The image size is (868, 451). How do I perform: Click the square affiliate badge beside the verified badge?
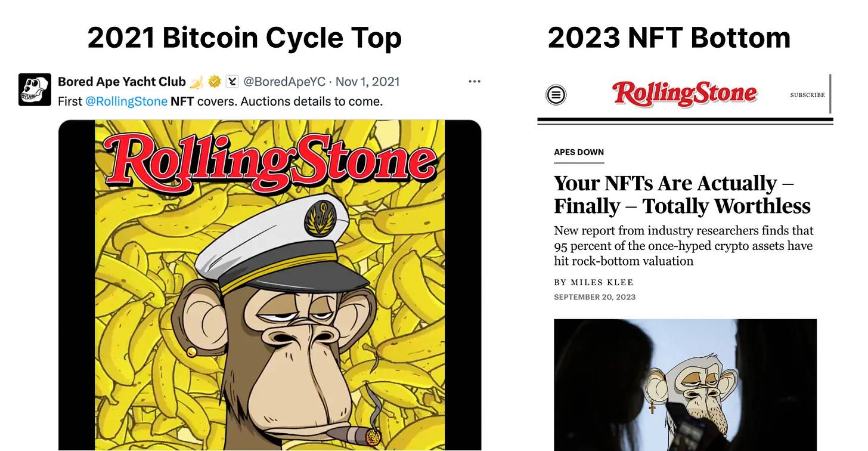pyautogui.click(x=232, y=82)
